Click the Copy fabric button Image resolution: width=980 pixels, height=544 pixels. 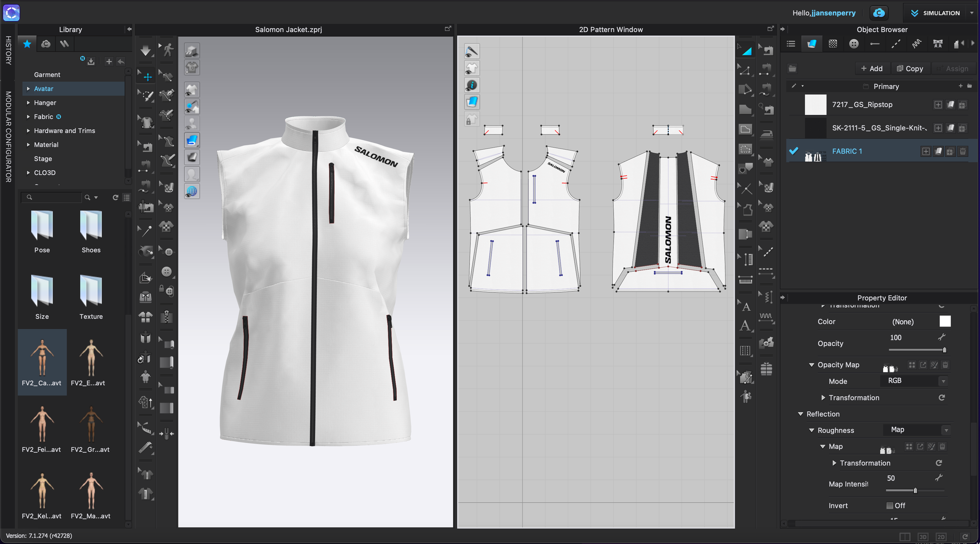910,69
